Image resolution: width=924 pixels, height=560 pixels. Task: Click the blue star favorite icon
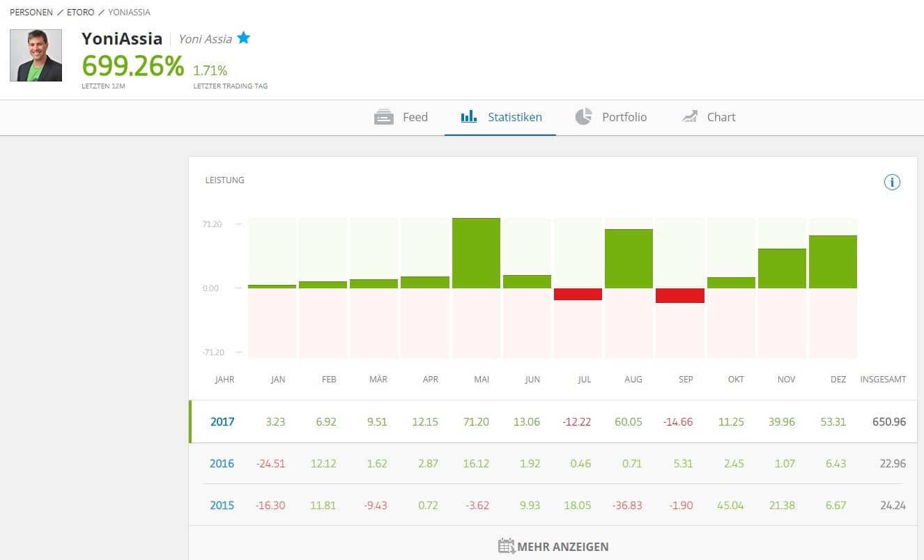tap(243, 38)
